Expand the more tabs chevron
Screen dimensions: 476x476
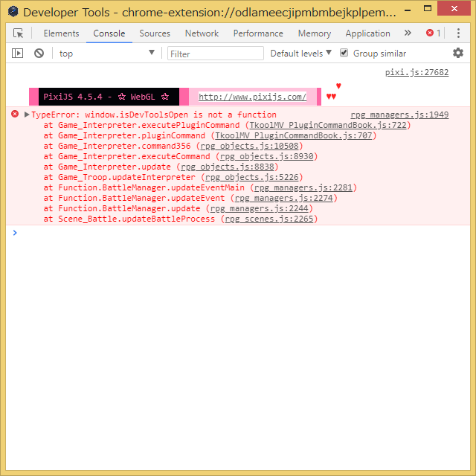(x=408, y=33)
